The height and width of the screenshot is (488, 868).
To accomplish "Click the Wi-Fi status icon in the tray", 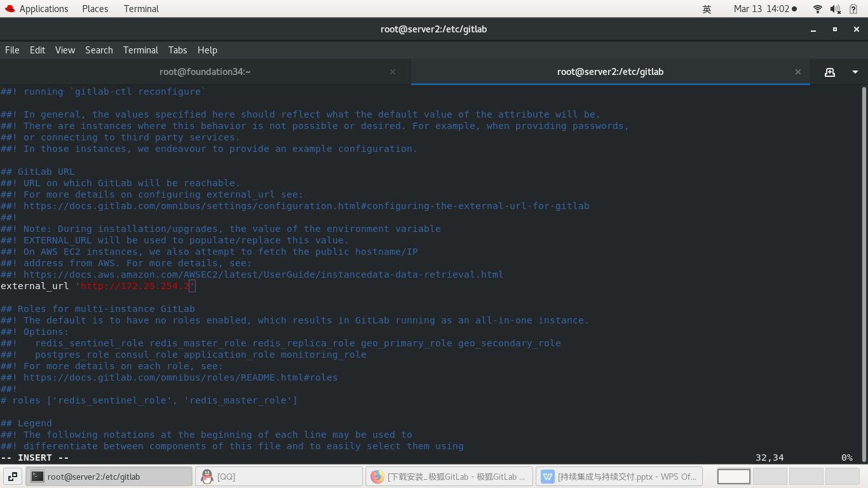I will pyautogui.click(x=817, y=9).
